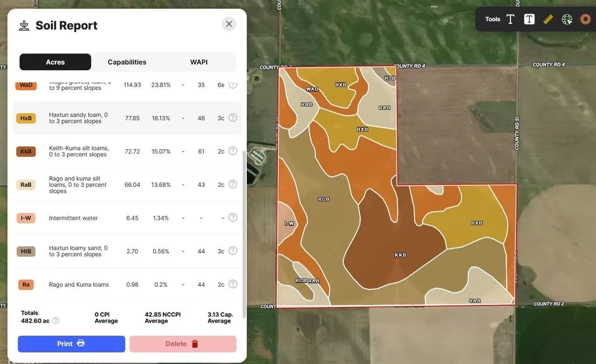Viewport: 596px width, 364px height.
Task: Click help icon beside Totals acreage
Action: [56, 320]
